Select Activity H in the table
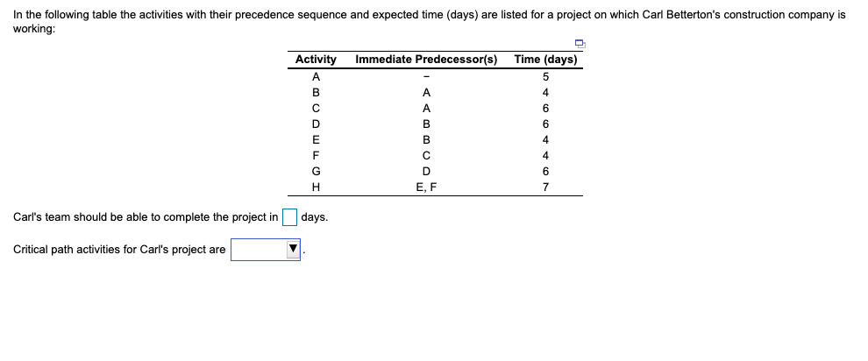Screen dimensions: 868x361 [316, 188]
